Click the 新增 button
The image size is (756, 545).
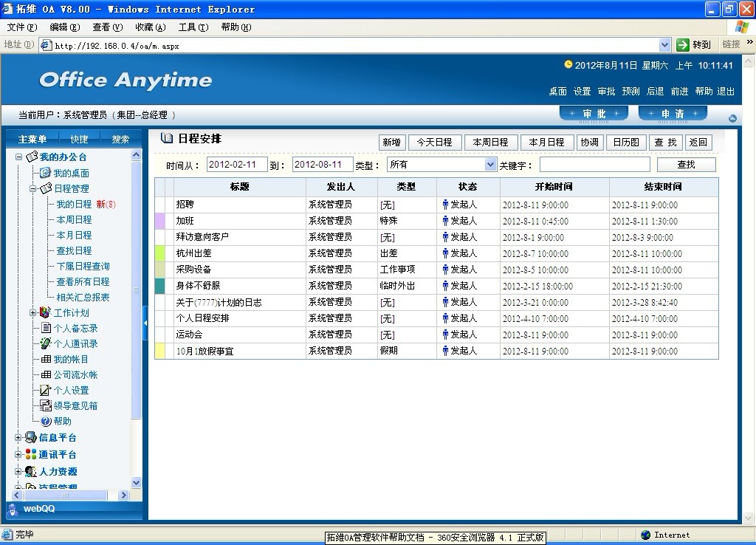click(x=391, y=143)
